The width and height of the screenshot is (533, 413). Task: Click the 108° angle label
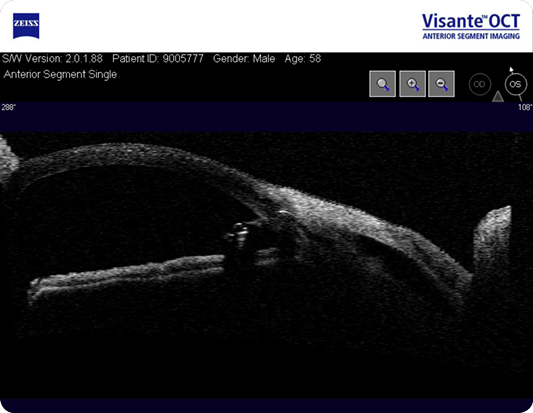coord(525,107)
